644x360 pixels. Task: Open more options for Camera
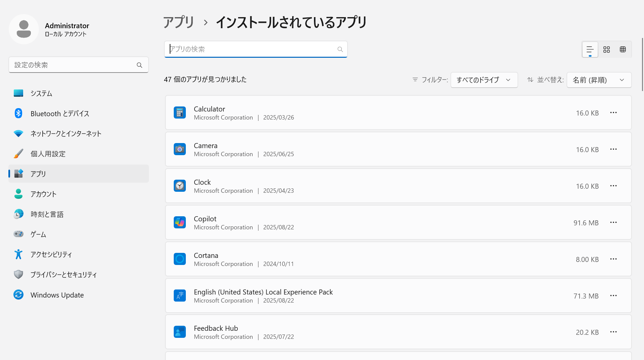[x=613, y=149]
